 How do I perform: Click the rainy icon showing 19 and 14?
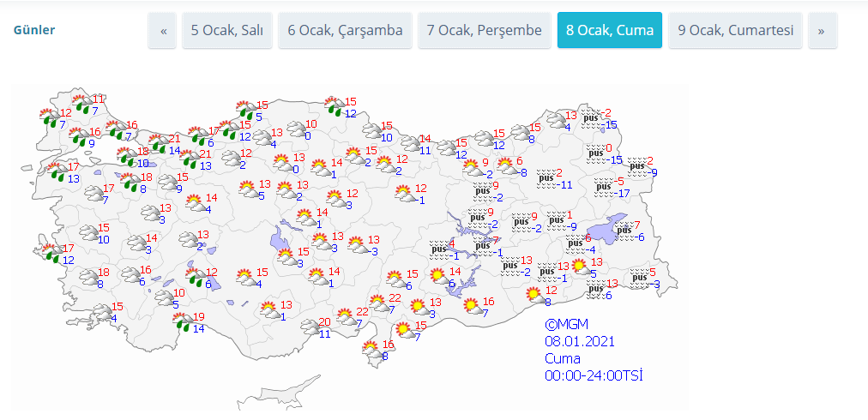(x=183, y=322)
